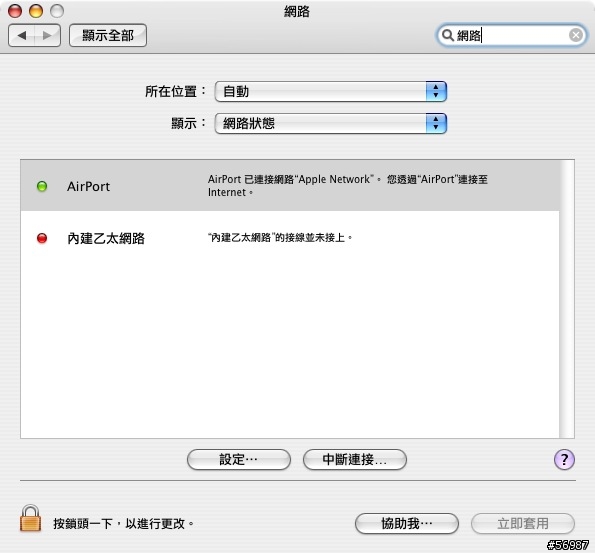Click the gray zoom window button

click(57, 11)
